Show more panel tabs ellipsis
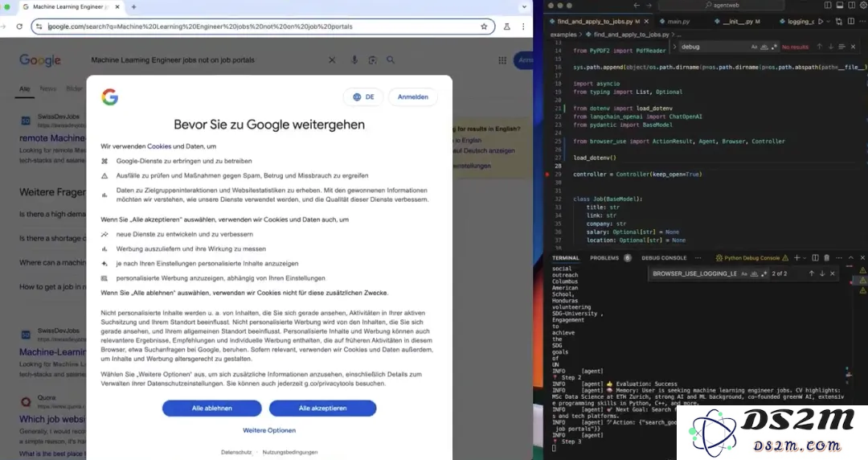This screenshot has width=868, height=460. coord(698,257)
